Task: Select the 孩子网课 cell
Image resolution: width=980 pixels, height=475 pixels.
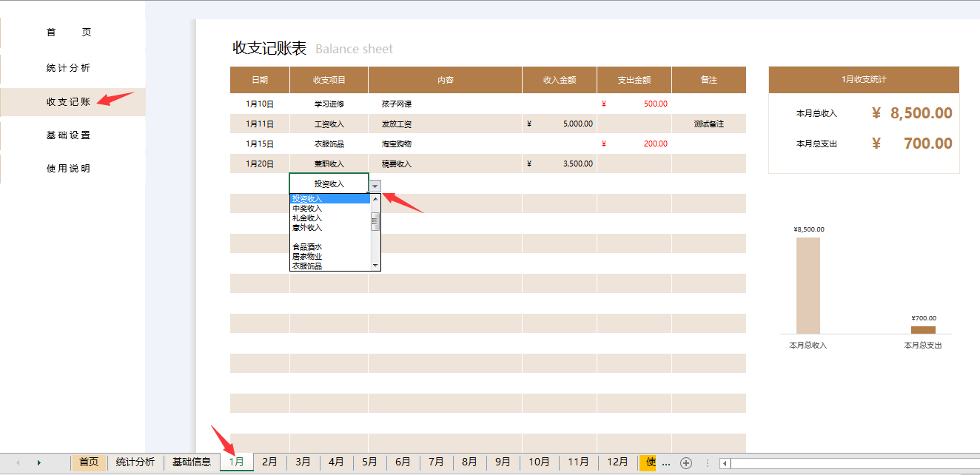Action: tap(446, 104)
